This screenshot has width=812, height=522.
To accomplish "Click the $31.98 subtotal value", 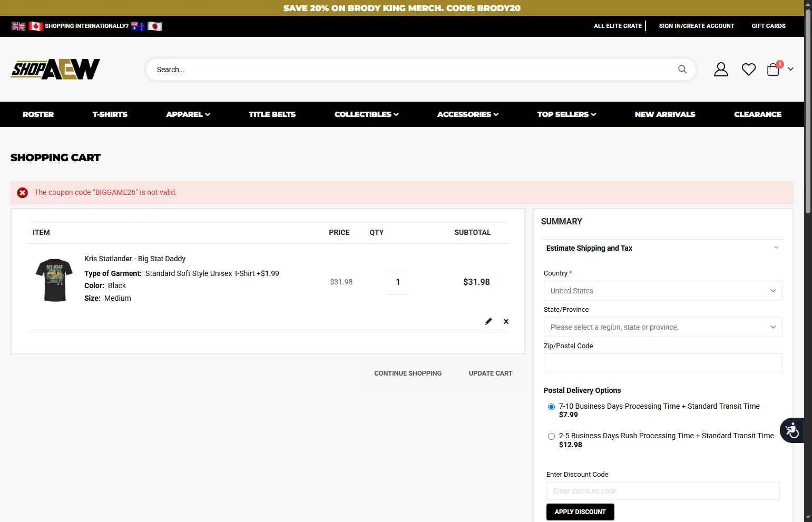I will click(x=476, y=282).
